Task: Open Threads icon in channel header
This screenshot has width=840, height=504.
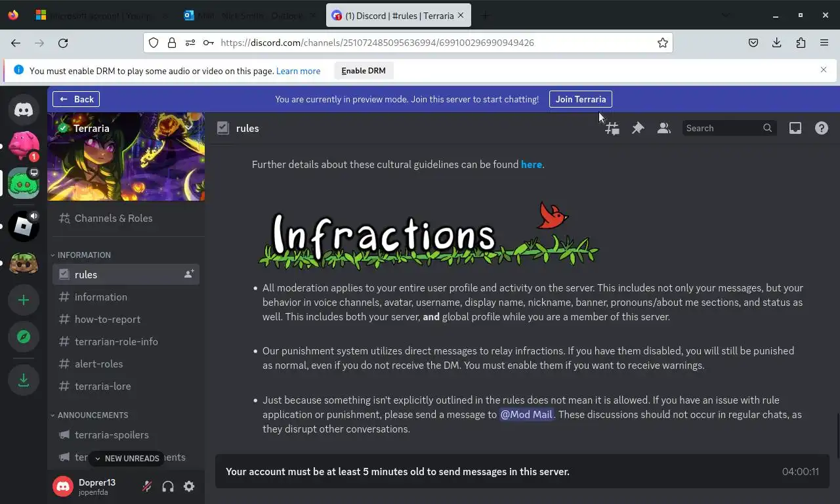Action: pyautogui.click(x=612, y=128)
